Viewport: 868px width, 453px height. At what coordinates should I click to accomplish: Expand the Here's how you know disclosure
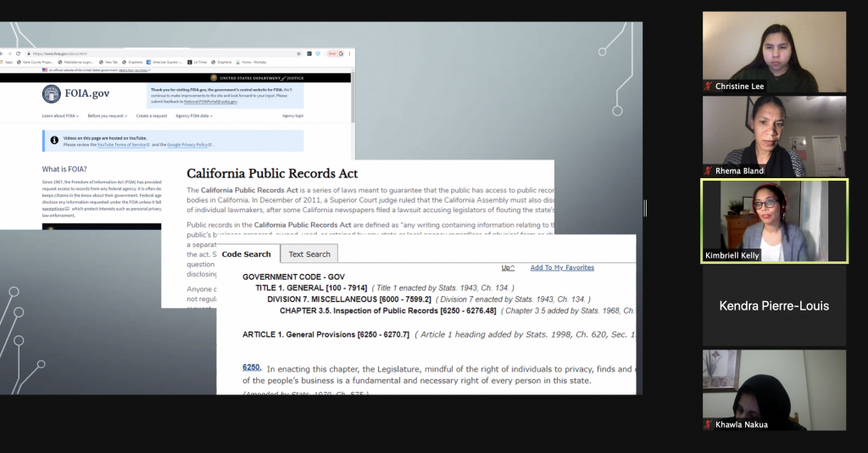point(135,70)
